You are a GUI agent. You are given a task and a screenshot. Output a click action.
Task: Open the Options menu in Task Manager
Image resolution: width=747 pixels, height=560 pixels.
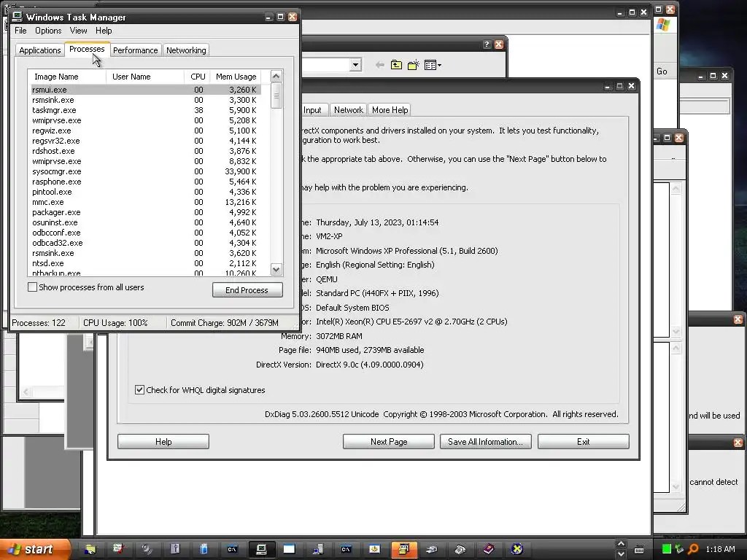48,31
